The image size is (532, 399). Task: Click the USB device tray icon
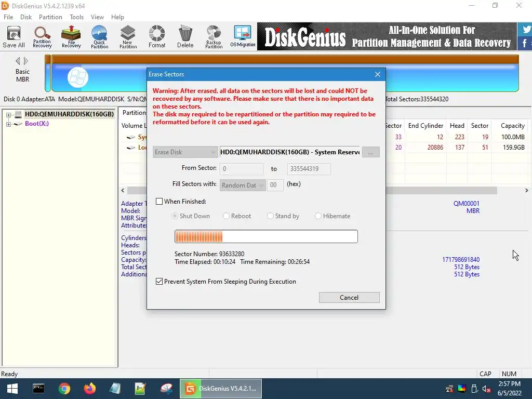[x=474, y=389]
